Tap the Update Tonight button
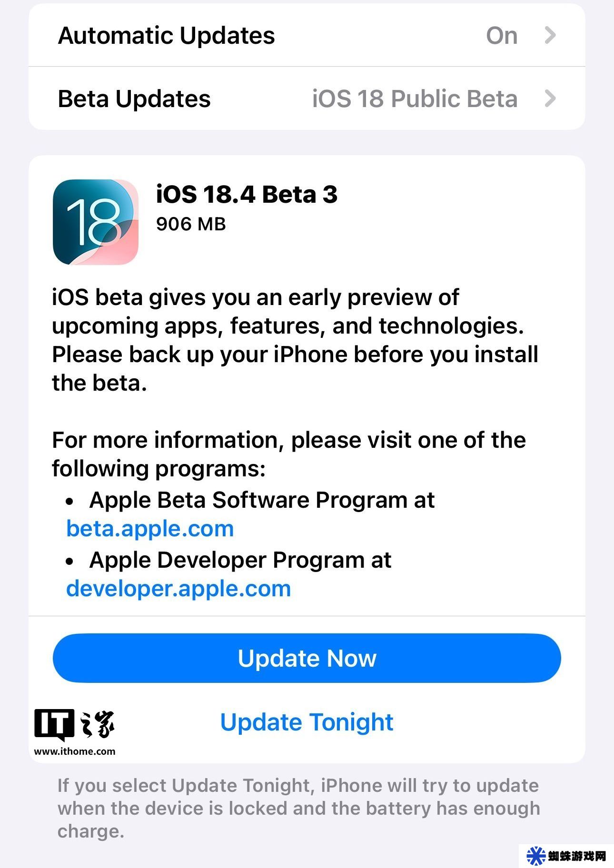The width and height of the screenshot is (614, 868). coord(307,722)
